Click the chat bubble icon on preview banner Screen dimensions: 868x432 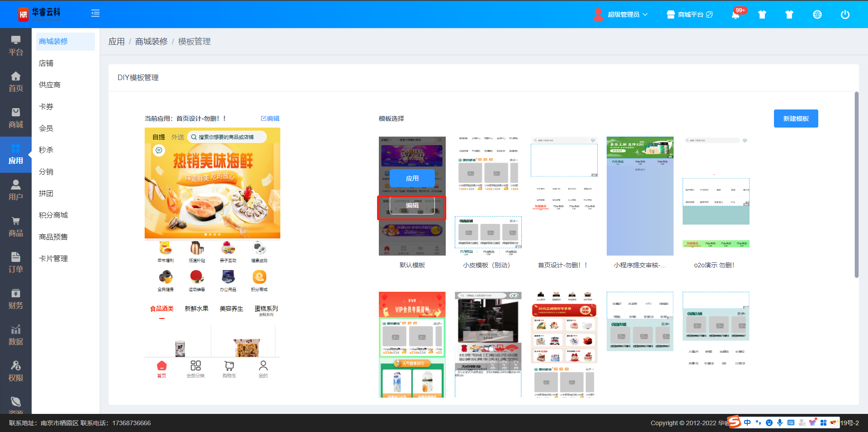(x=159, y=150)
